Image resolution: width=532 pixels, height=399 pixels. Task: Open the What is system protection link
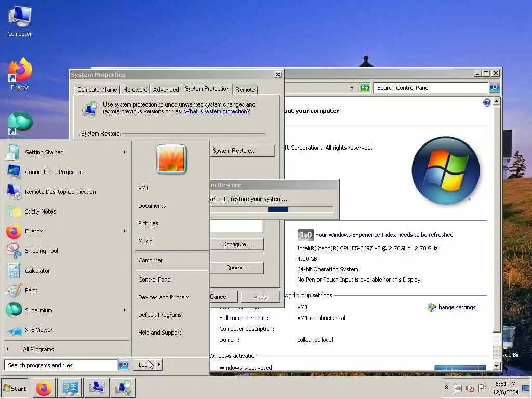point(217,111)
